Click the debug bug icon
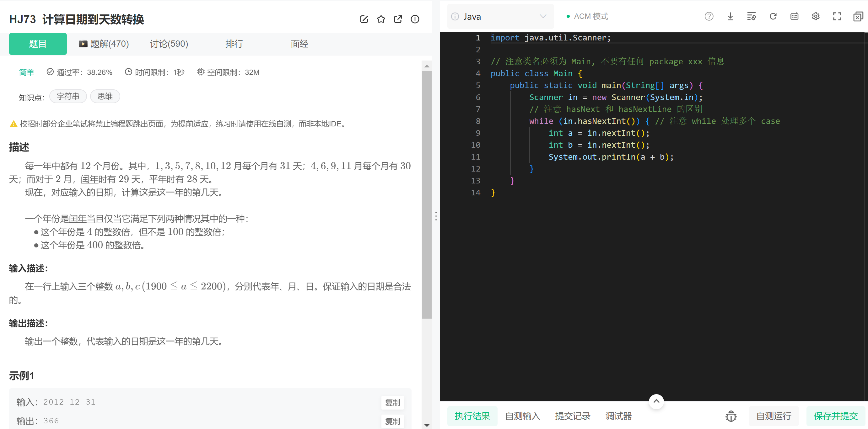The image size is (868, 429). [731, 416]
